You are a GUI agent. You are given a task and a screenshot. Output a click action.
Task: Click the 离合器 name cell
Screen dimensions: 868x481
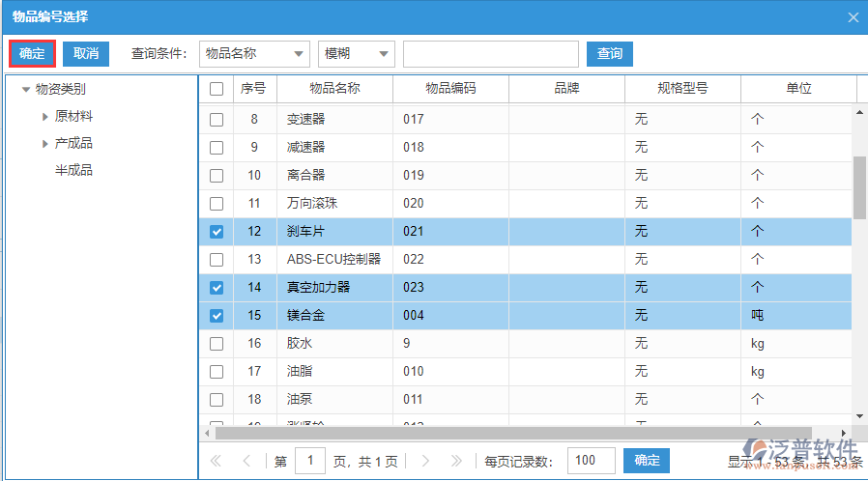coord(334,176)
